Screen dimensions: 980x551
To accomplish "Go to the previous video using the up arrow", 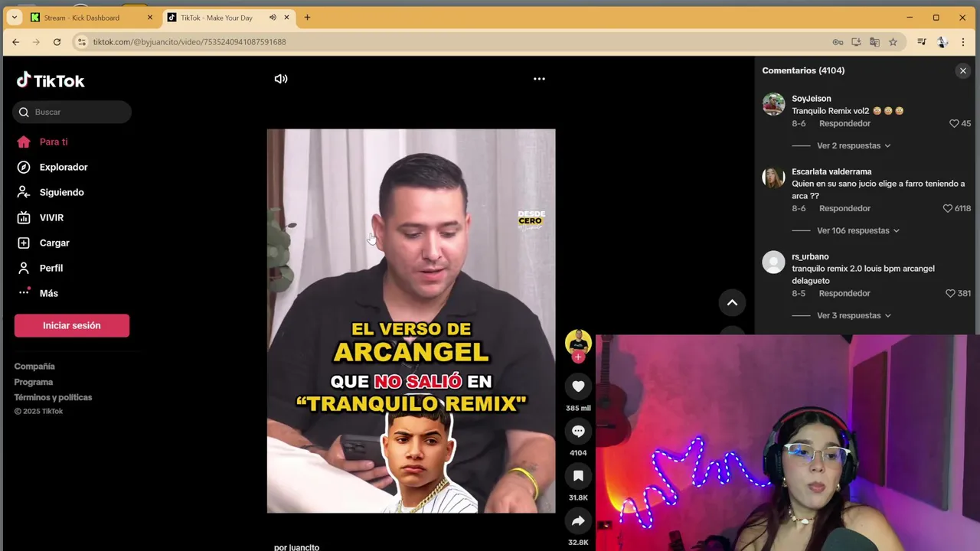I will [x=732, y=302].
